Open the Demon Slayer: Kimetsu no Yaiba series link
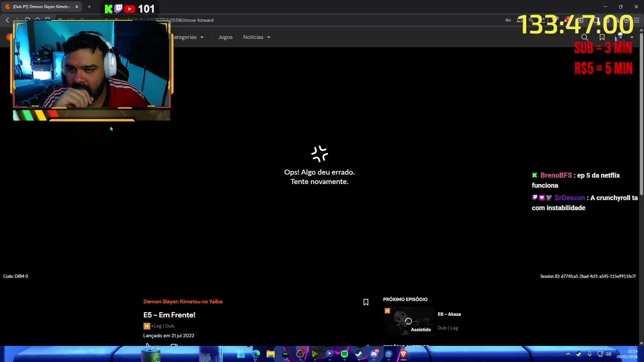This screenshot has width=644, height=362. click(183, 302)
